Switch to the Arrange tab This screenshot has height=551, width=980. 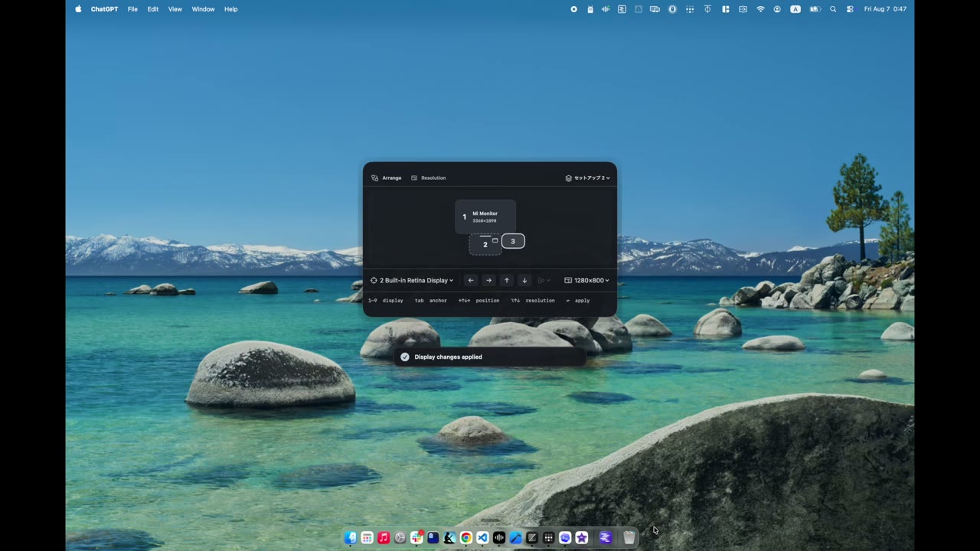387,178
